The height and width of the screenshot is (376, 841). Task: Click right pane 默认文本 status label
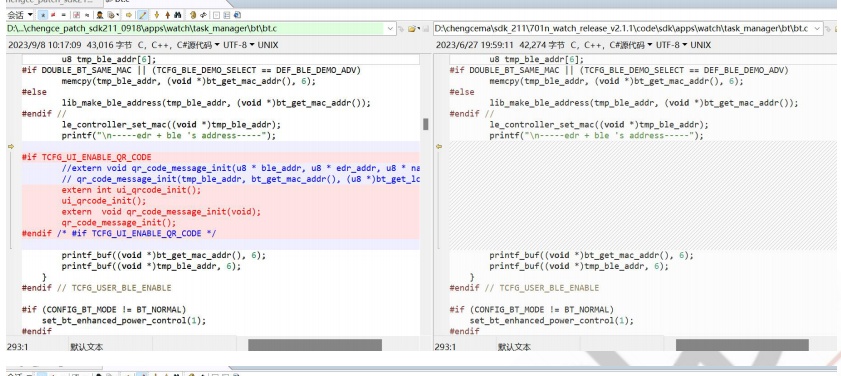coord(514,347)
